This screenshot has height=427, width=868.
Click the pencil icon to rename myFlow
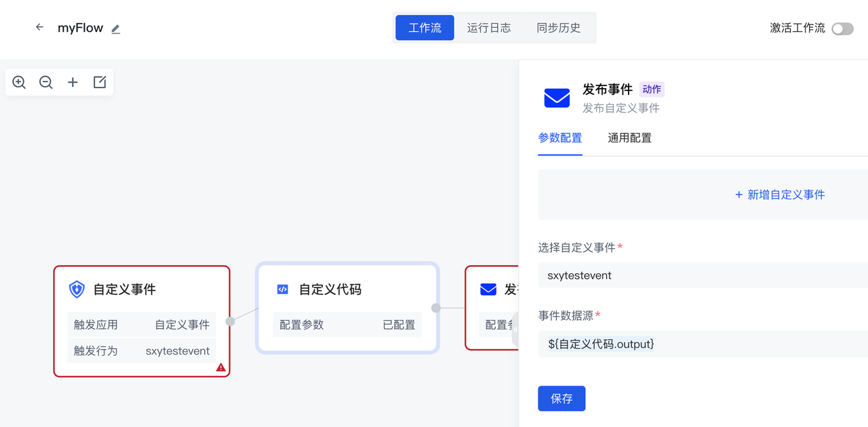coord(115,29)
